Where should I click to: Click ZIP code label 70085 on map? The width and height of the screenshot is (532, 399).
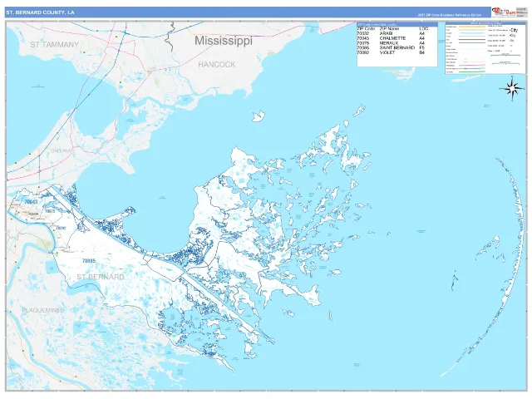[89, 261]
